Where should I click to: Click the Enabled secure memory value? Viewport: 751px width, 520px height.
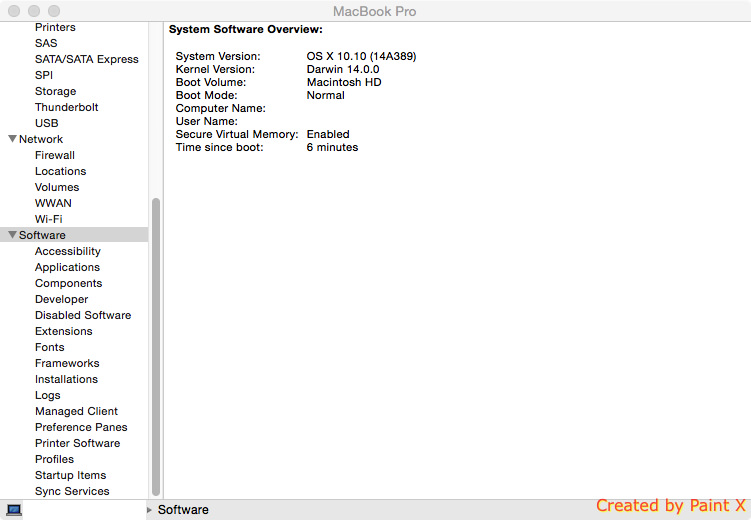(x=328, y=134)
